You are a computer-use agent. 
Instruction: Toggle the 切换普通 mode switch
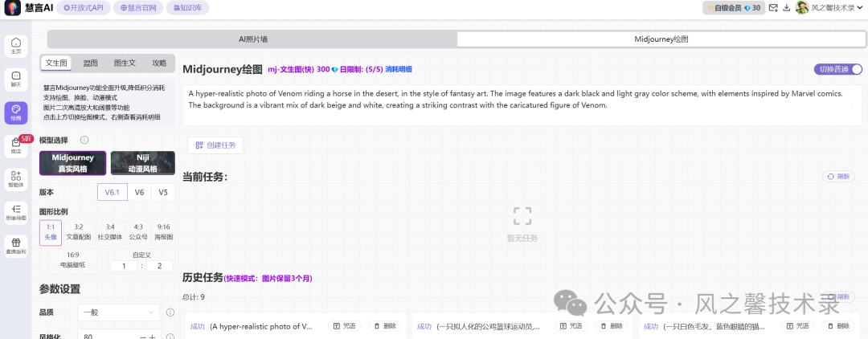[838, 69]
